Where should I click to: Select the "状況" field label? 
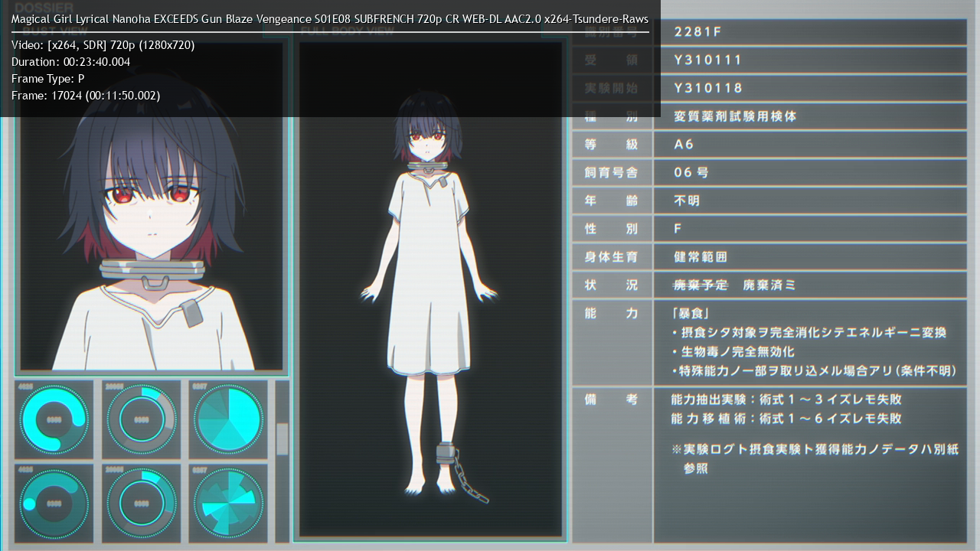(611, 285)
